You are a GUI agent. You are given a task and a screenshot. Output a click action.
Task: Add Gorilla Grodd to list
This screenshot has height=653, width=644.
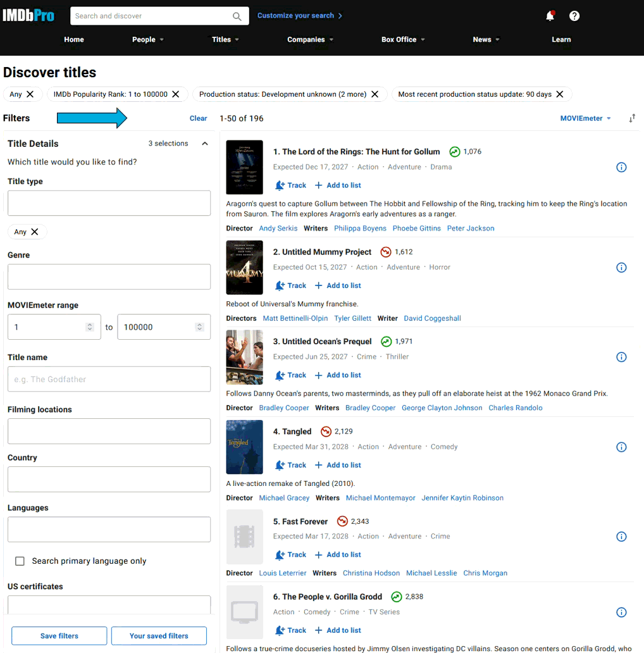click(338, 630)
